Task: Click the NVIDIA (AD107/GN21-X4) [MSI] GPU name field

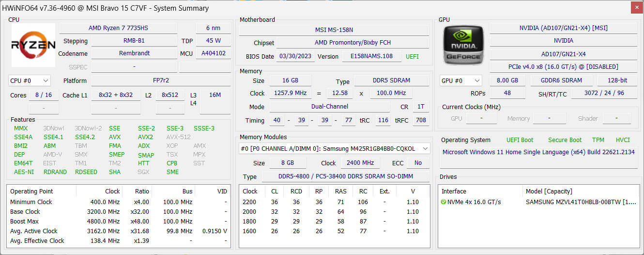Action: click(x=563, y=28)
